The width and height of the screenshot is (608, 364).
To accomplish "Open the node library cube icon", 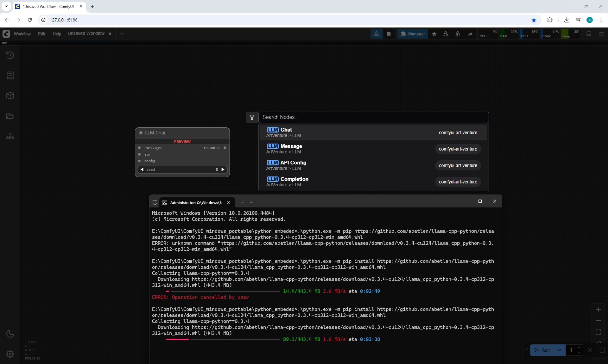I will tap(10, 96).
